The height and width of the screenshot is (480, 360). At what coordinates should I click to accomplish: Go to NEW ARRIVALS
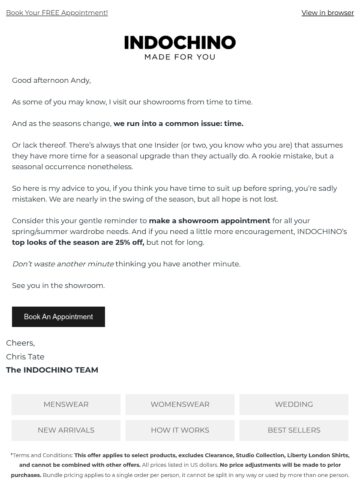click(x=66, y=430)
